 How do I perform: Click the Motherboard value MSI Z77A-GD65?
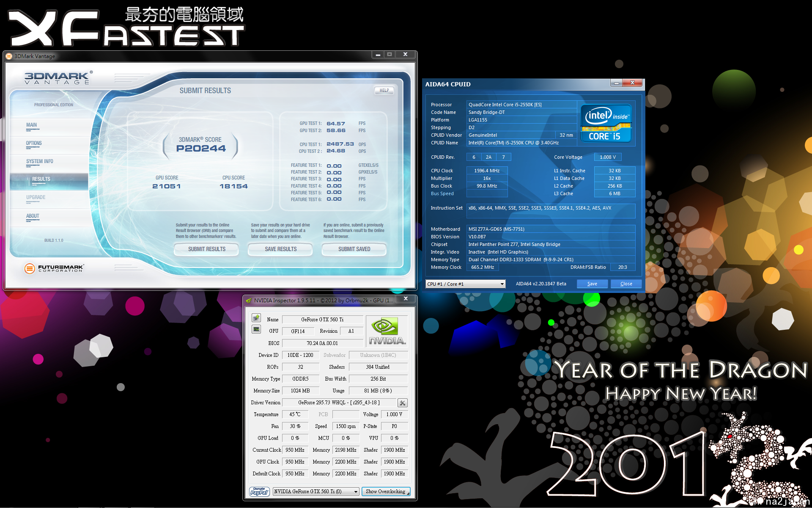click(x=551, y=229)
